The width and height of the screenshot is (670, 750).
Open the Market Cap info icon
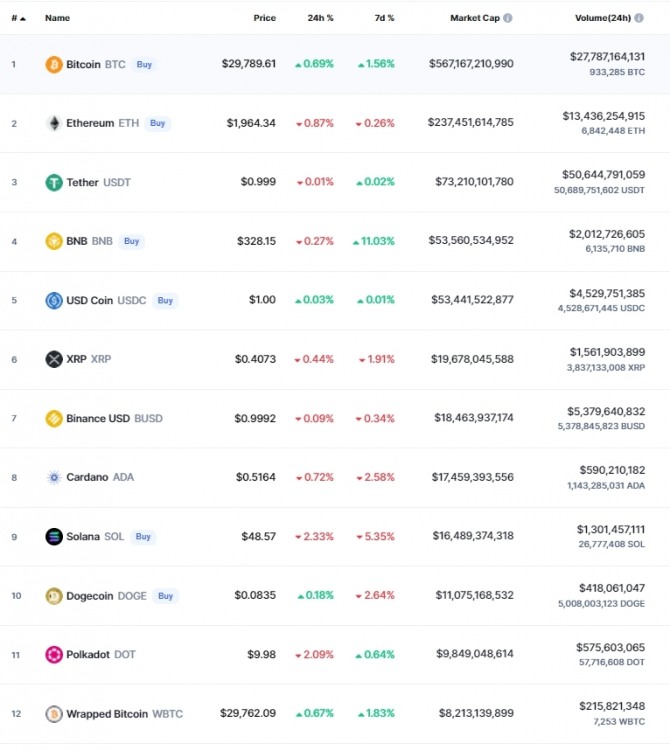click(508, 18)
